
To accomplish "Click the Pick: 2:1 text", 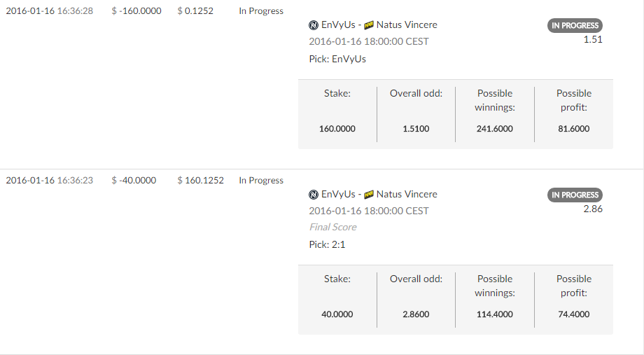I will (x=327, y=244).
